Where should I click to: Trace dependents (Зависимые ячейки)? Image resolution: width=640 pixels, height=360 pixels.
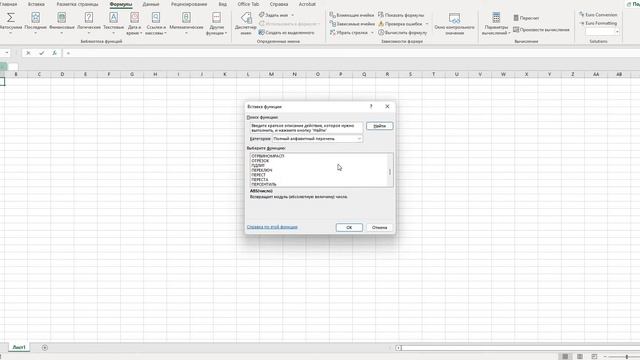pyautogui.click(x=352, y=24)
